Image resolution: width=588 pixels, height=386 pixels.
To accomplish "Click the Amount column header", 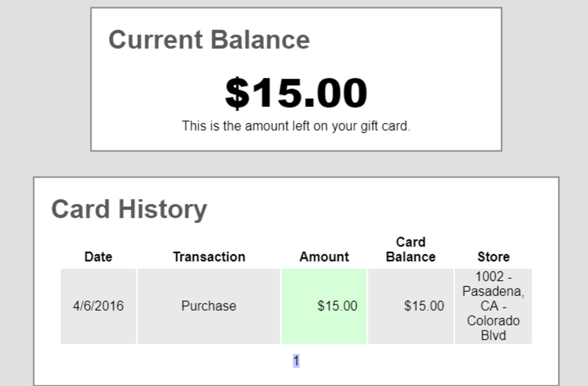I will [324, 256].
